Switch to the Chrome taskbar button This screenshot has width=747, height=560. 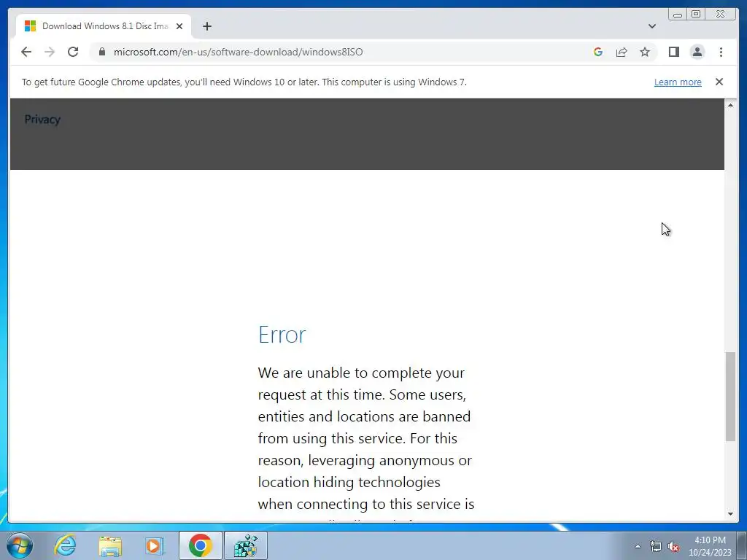(x=201, y=545)
